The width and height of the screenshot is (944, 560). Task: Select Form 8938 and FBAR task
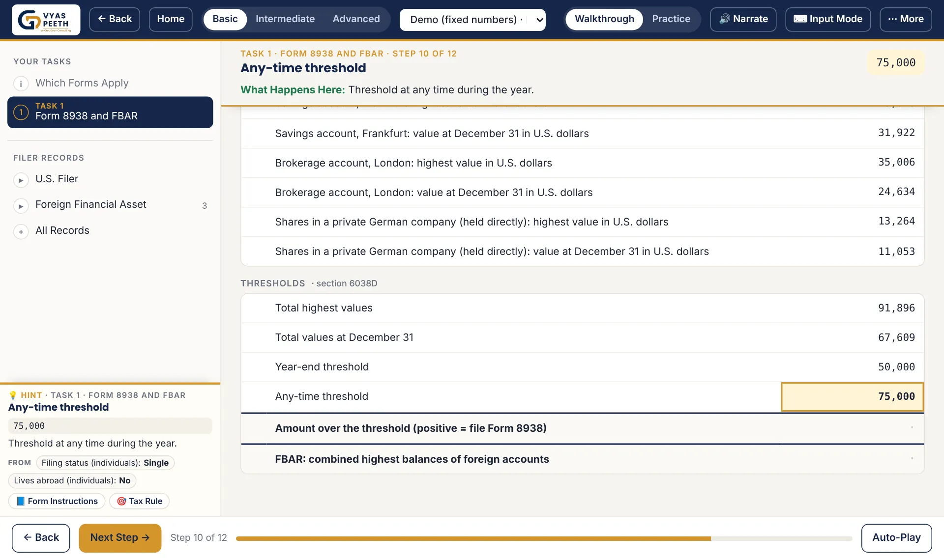click(x=110, y=112)
